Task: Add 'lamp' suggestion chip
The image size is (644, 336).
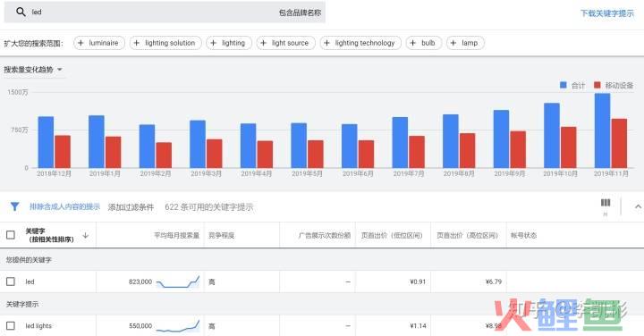Action: point(465,43)
